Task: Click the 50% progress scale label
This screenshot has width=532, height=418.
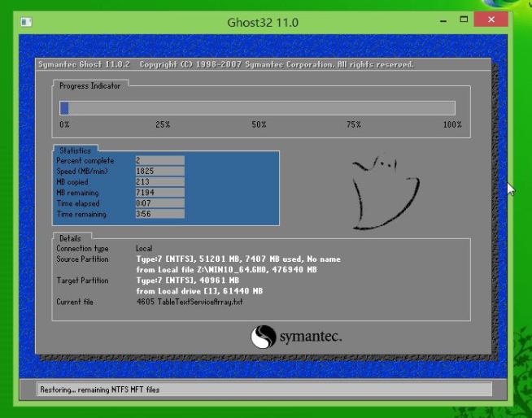Action: (x=259, y=124)
